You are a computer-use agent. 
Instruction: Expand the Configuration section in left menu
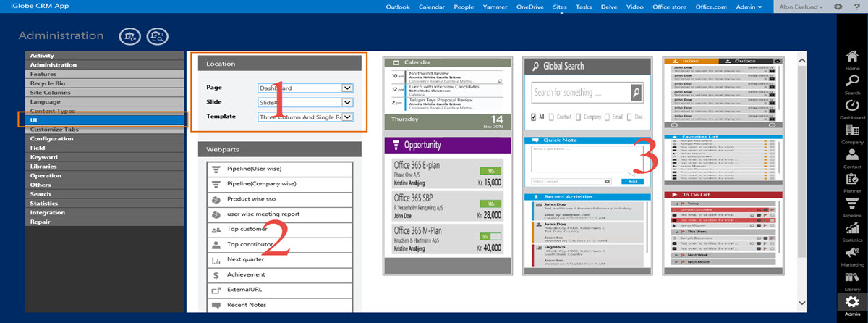click(105, 138)
